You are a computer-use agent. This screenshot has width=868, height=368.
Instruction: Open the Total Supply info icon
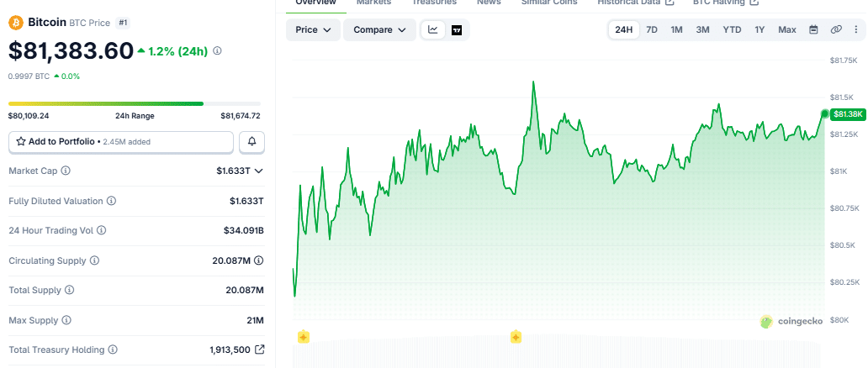[x=70, y=290]
